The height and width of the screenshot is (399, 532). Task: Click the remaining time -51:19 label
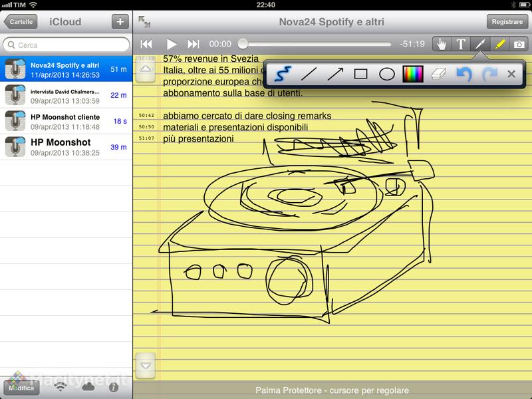[x=412, y=44]
